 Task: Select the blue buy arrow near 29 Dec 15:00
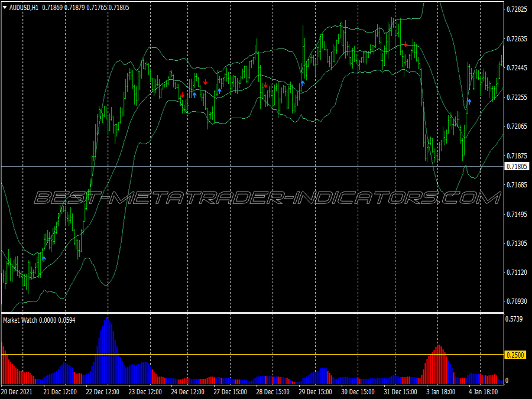pos(303,83)
